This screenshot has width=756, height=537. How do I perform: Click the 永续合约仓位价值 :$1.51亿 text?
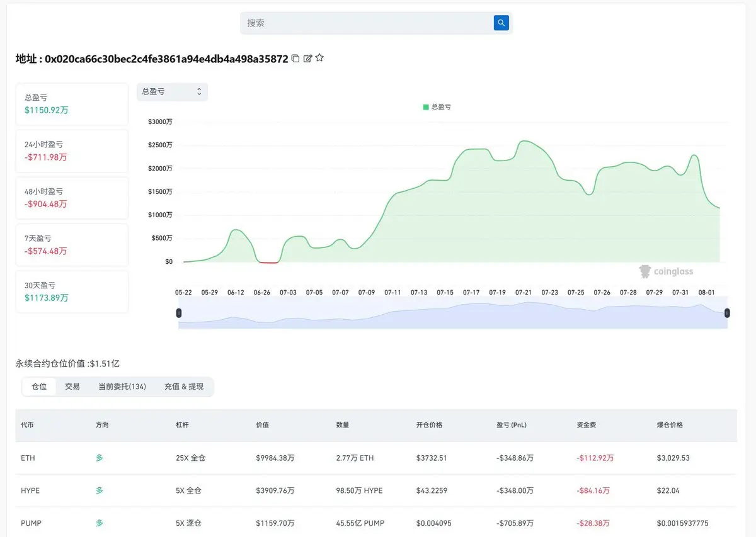67,363
